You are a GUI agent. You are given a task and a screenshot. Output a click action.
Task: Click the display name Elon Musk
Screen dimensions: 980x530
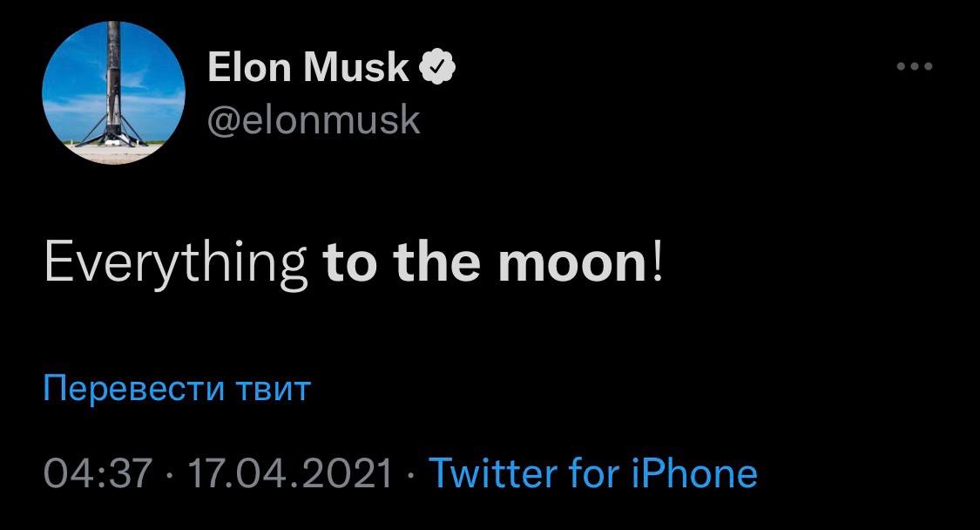pyautogui.click(x=308, y=68)
